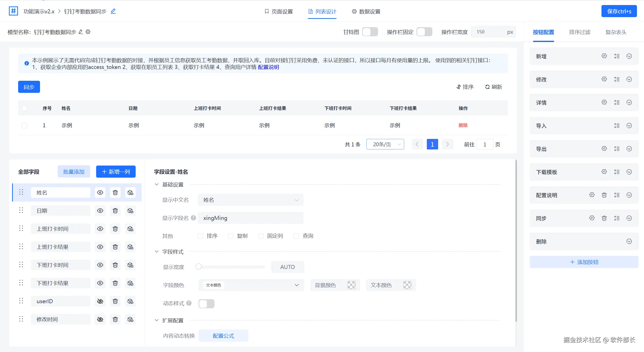Screen dimensions: 644x352
Task: Open settings gear icon for 新增 button
Action: pyautogui.click(x=604, y=56)
